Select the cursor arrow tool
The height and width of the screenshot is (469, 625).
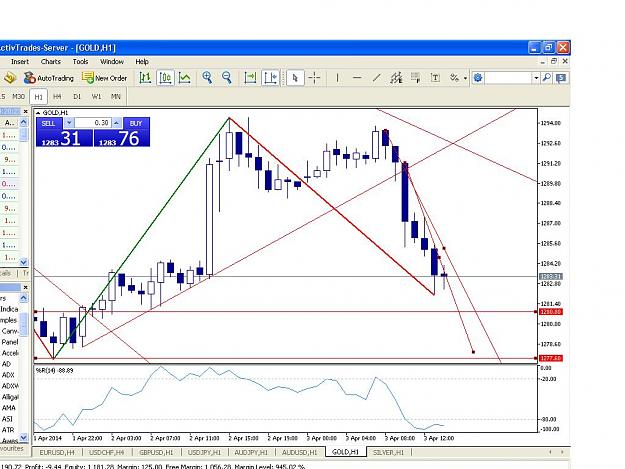point(295,78)
